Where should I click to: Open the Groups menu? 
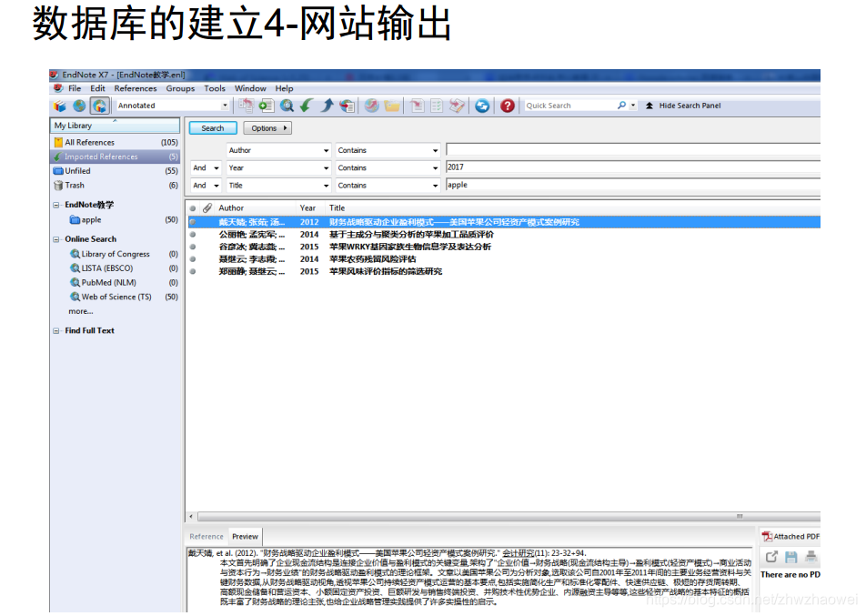tap(180, 88)
